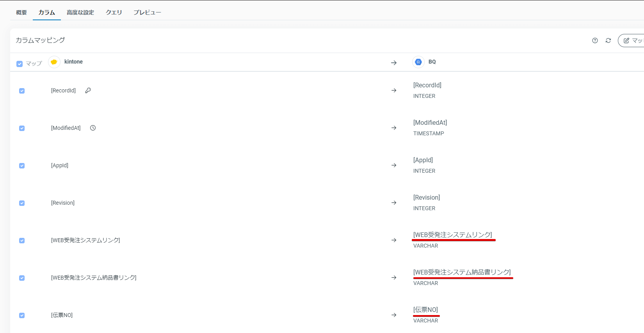Open the help question mark icon
The image size is (644, 333).
(595, 41)
